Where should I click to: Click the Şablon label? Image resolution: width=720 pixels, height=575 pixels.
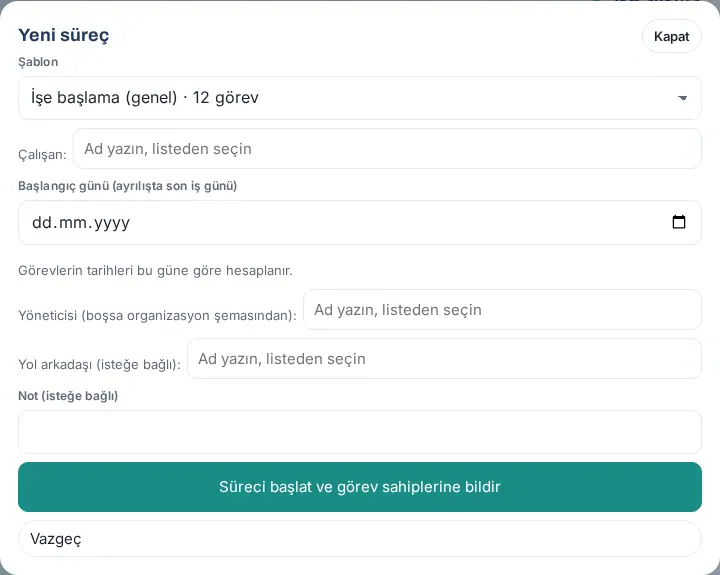38,62
